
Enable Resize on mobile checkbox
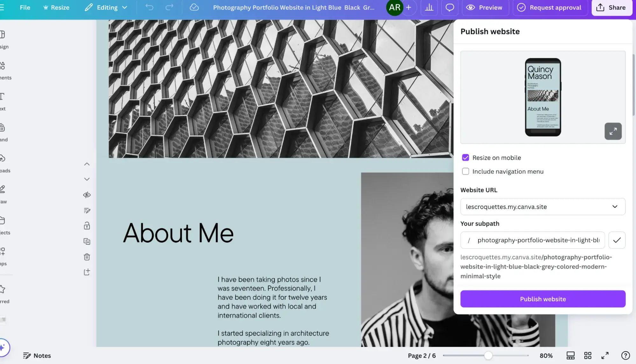pyautogui.click(x=465, y=158)
